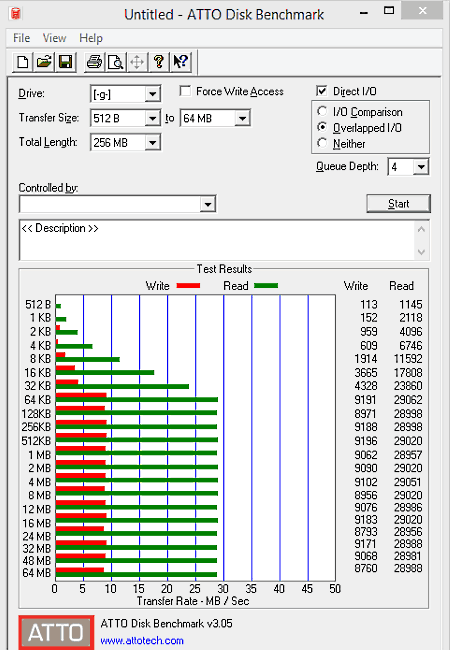450x650 pixels.
Task: Click the description scrollbar down arrow
Action: (x=421, y=252)
